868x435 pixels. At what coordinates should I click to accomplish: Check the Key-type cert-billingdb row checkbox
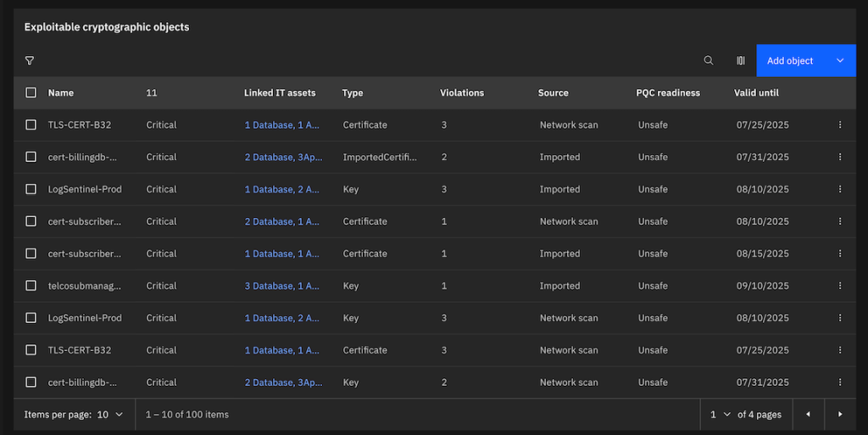(x=31, y=382)
